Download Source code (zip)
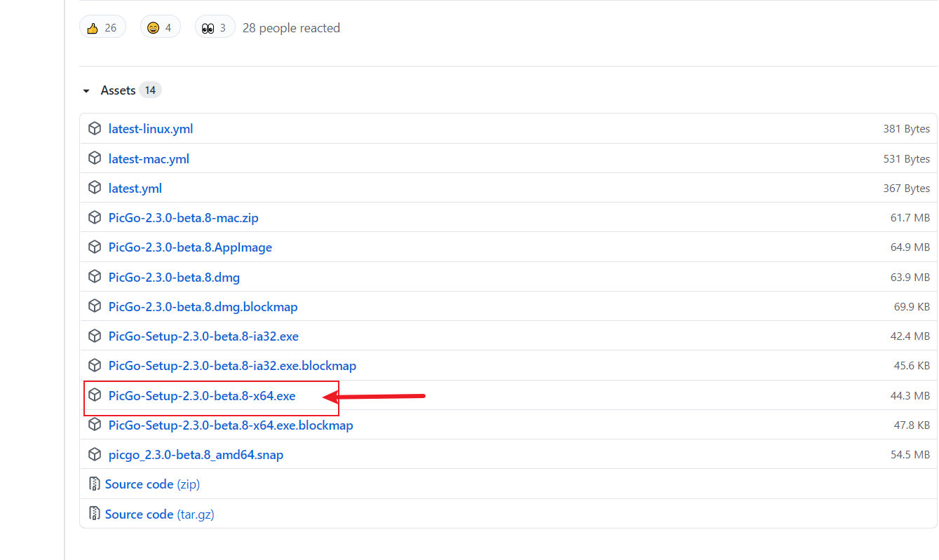 (x=152, y=484)
